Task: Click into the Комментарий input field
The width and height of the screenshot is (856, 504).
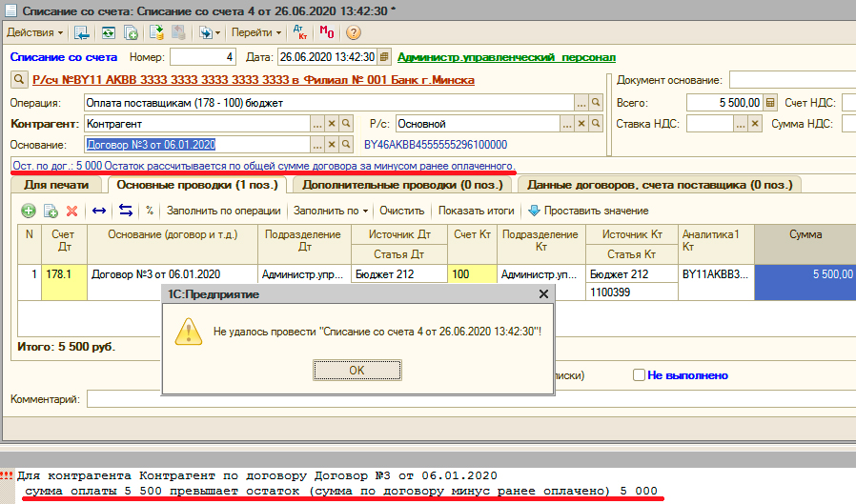Action: 467,398
